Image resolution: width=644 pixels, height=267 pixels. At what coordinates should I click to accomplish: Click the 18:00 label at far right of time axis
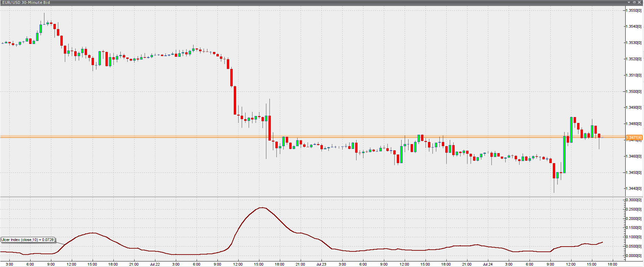click(612, 264)
